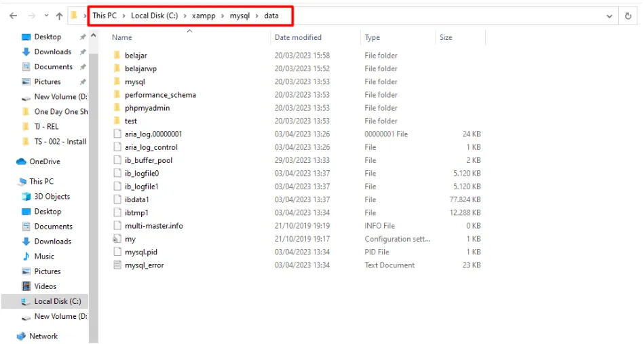Image resolution: width=644 pixels, height=344 pixels.
Task: Select the ibtmp1 file
Action: 136,212
